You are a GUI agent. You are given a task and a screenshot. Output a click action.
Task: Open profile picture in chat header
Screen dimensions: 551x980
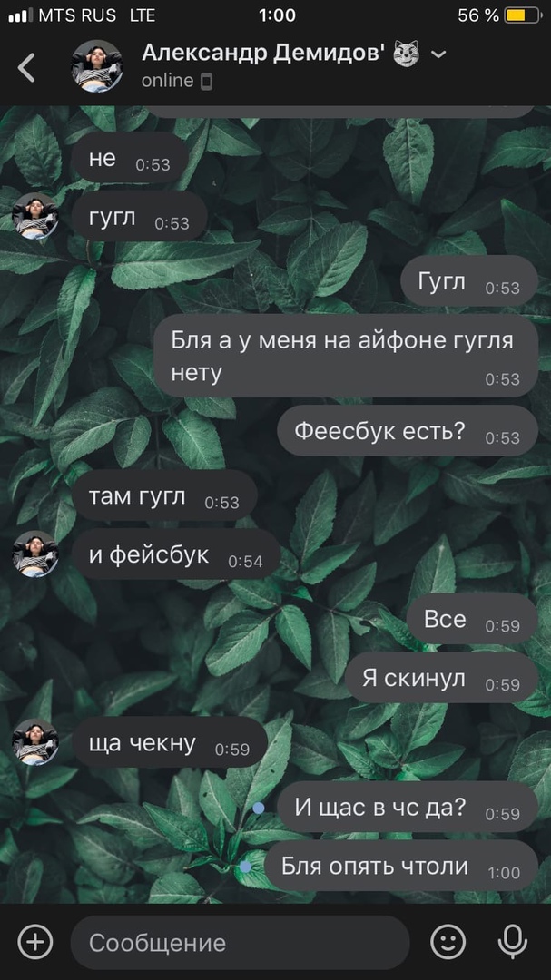[97, 66]
